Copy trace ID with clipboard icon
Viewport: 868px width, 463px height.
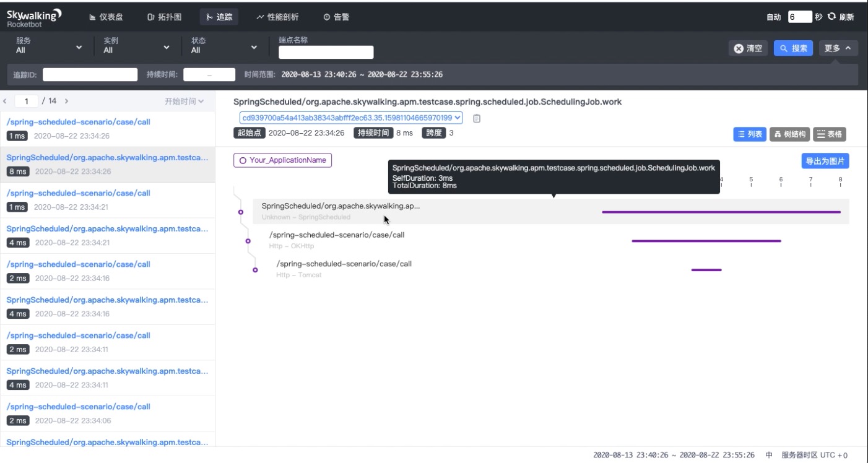477,118
